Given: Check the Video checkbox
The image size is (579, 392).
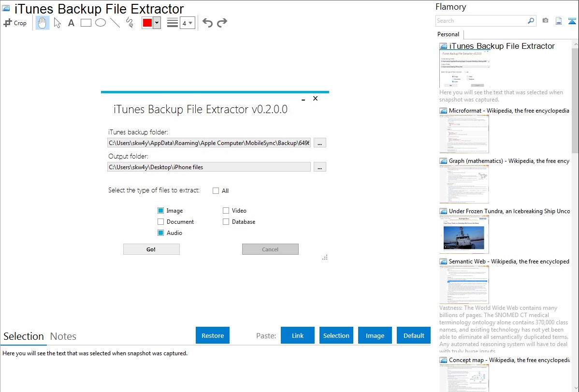Looking at the screenshot, I should (x=226, y=211).
